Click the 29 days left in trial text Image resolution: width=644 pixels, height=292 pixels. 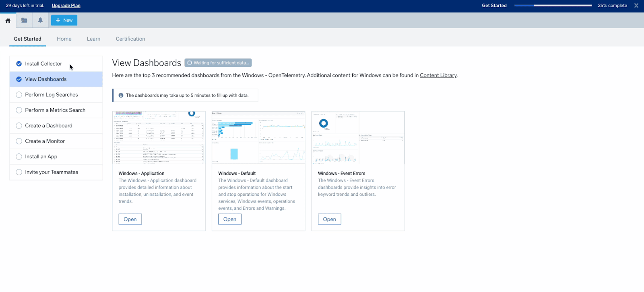(x=25, y=6)
